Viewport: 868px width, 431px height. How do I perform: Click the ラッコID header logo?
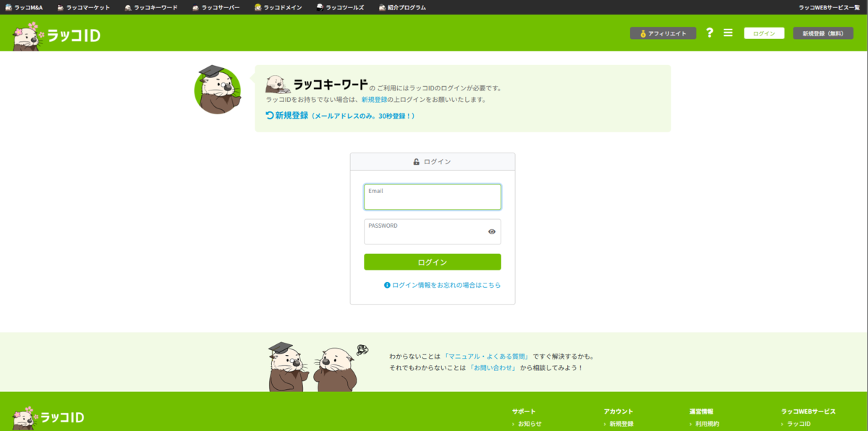point(56,35)
